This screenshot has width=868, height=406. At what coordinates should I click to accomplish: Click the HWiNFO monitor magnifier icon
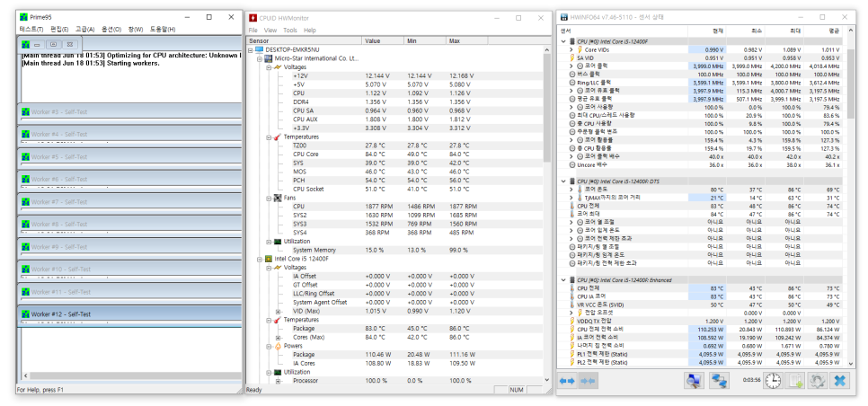693,381
